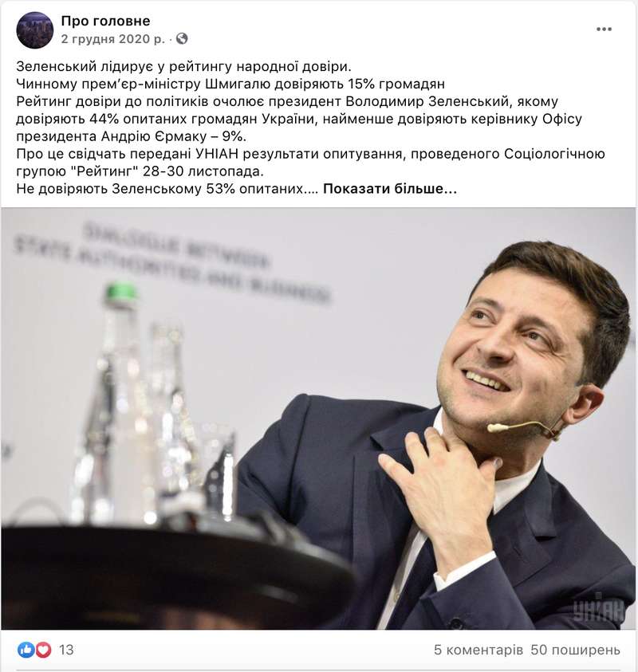Screen dimensions: 638x672
Task: Click the line ending with Єрмаку – 9%
Action: pyautogui.click(x=132, y=136)
